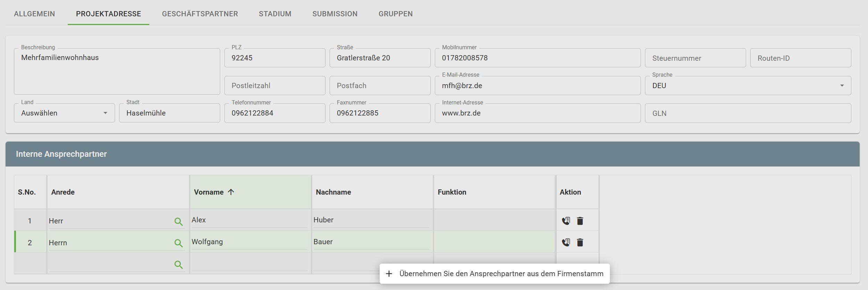This screenshot has width=868, height=290.
Task: Click the magnifier in the empty new row
Action: click(x=178, y=265)
